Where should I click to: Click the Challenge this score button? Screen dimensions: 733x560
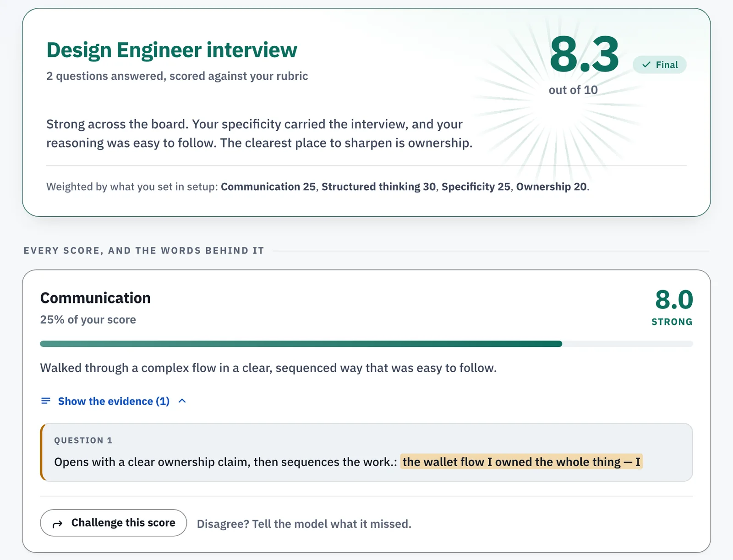[x=113, y=523]
